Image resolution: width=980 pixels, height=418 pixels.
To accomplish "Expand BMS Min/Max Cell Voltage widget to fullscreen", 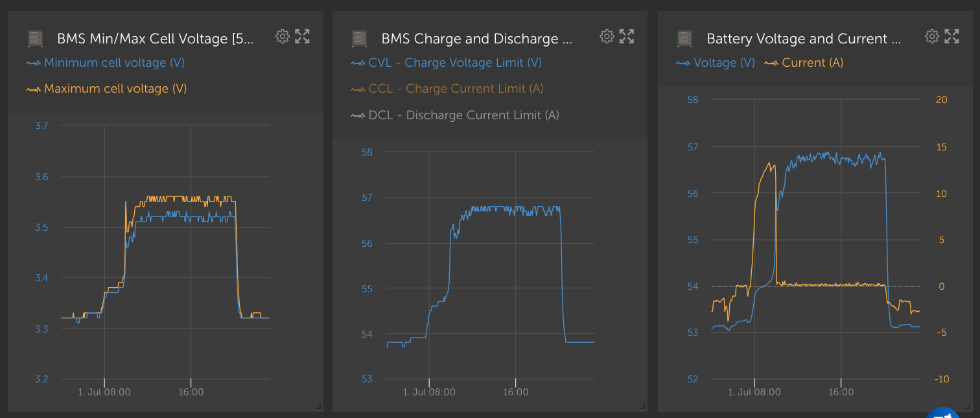I will [302, 36].
